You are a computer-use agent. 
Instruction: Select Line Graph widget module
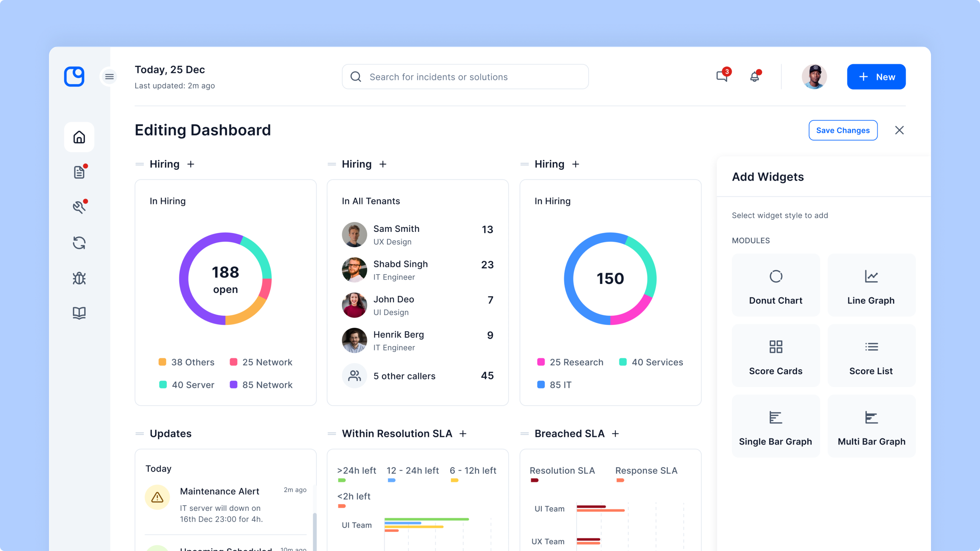(871, 285)
